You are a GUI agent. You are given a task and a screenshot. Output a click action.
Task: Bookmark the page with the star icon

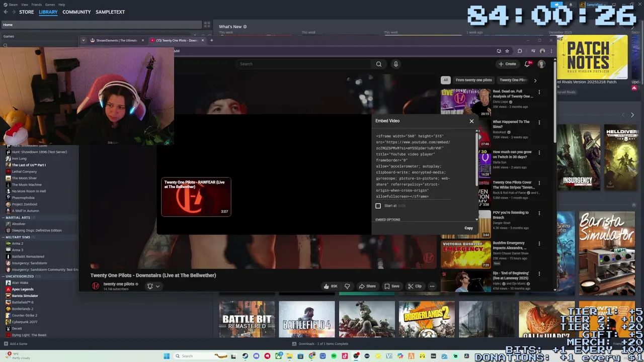507,51
